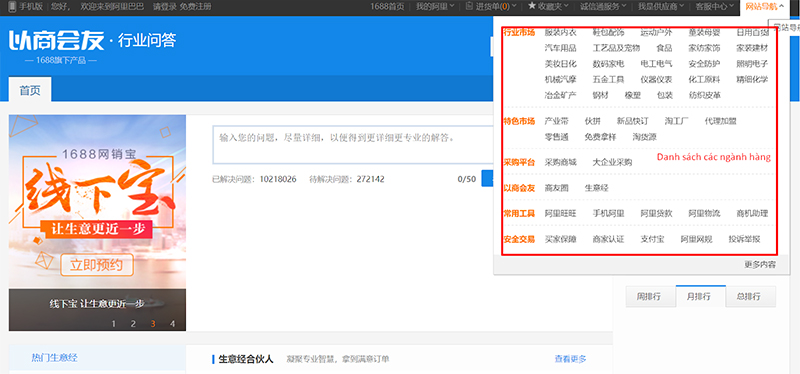Click the 免费拿样 link
Image resolution: width=800 pixels, height=374 pixels.
point(601,137)
